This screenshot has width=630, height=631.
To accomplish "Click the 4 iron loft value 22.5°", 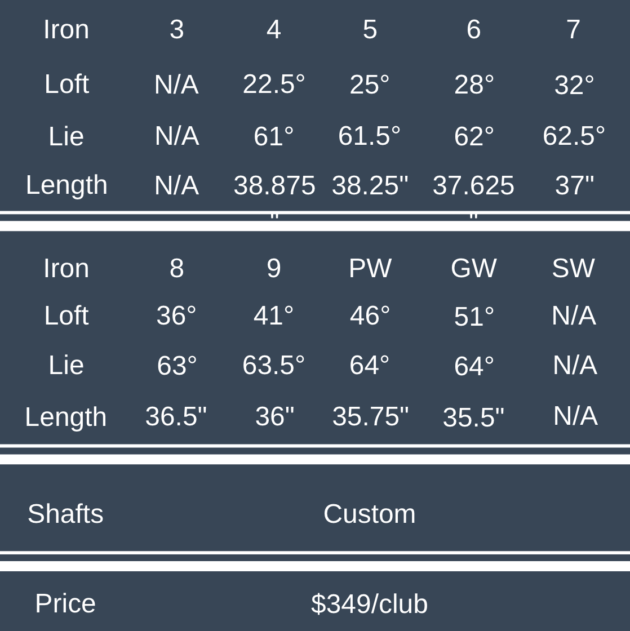I will (x=273, y=85).
